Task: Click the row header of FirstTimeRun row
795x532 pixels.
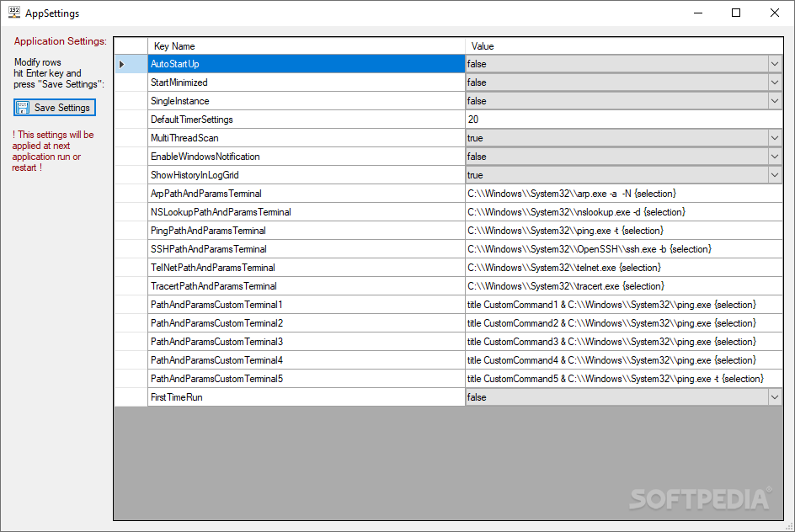Action: coord(131,397)
